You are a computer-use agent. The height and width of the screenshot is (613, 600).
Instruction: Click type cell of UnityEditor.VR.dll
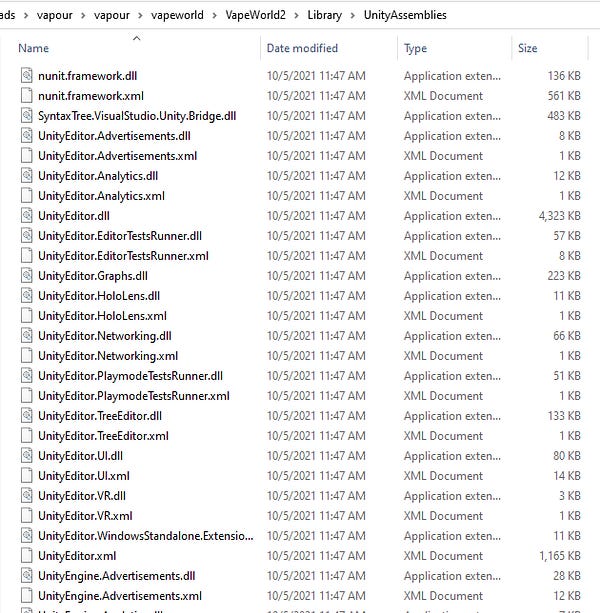click(452, 495)
